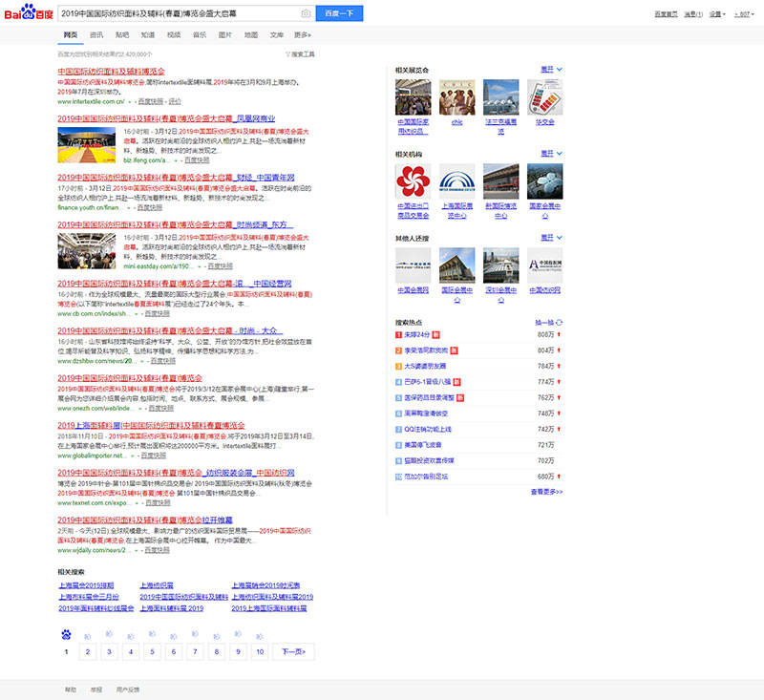Click the crowded hall result thumbnail
The height and width of the screenshot is (700, 764).
click(87, 251)
